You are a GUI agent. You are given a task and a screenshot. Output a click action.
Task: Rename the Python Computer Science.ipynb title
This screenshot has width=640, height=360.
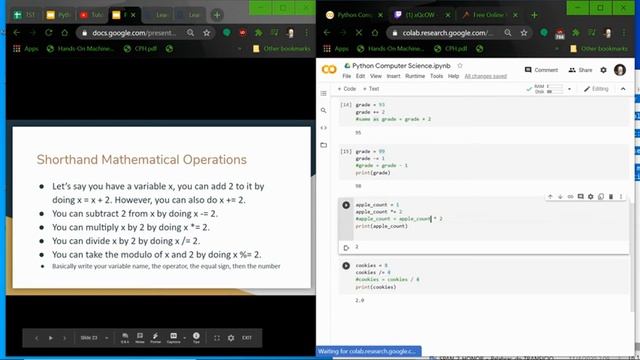coord(401,66)
